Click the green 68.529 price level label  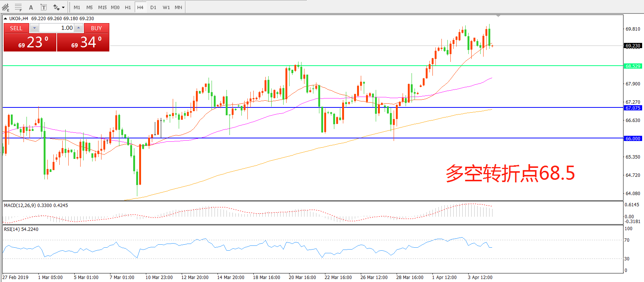coord(633,66)
